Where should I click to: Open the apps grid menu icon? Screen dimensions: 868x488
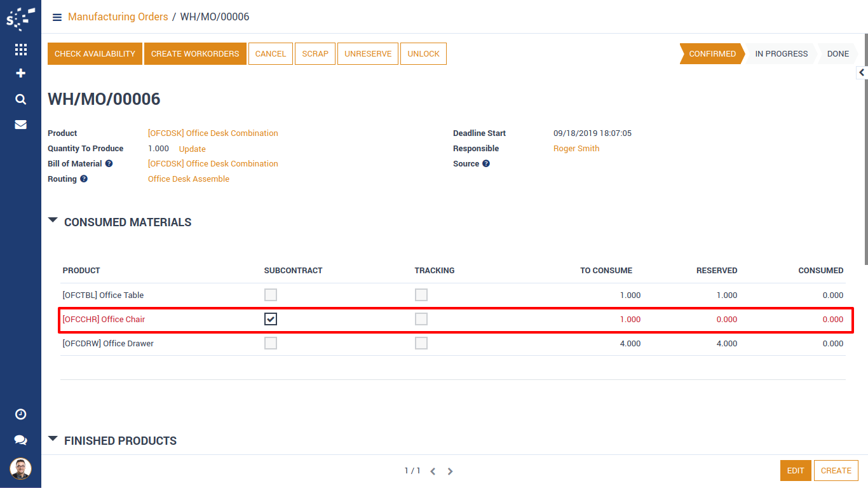(x=20, y=50)
